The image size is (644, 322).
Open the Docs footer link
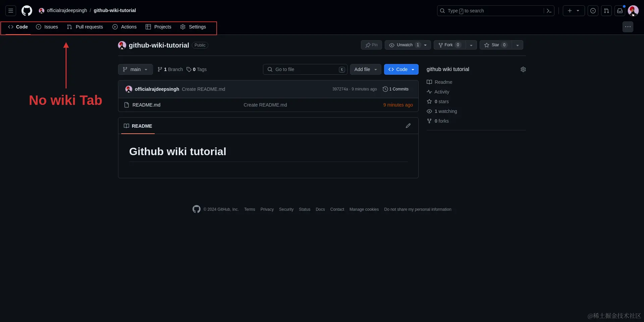320,209
